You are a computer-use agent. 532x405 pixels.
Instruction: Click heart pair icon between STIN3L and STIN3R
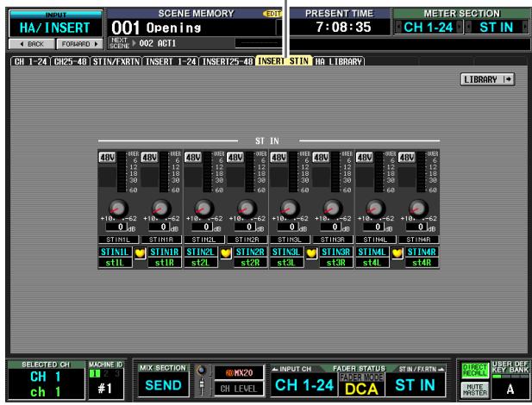click(311, 253)
